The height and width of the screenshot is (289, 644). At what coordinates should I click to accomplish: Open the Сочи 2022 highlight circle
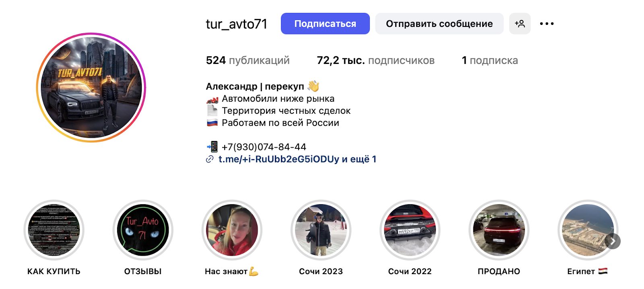pos(410,230)
